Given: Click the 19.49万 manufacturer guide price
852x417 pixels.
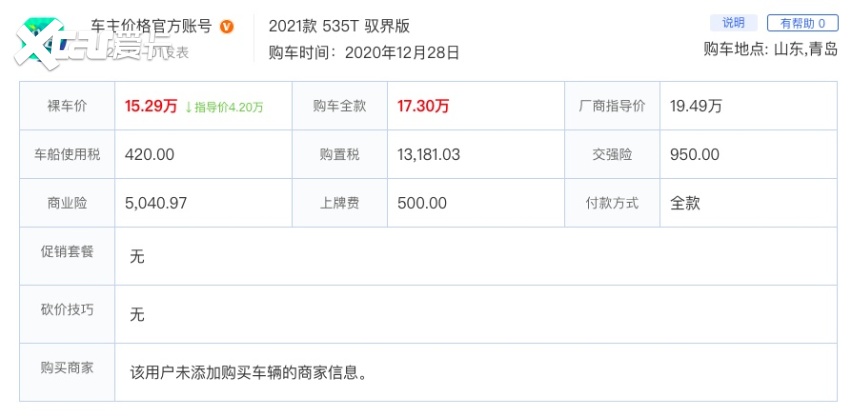Looking at the screenshot, I should pos(696,106).
